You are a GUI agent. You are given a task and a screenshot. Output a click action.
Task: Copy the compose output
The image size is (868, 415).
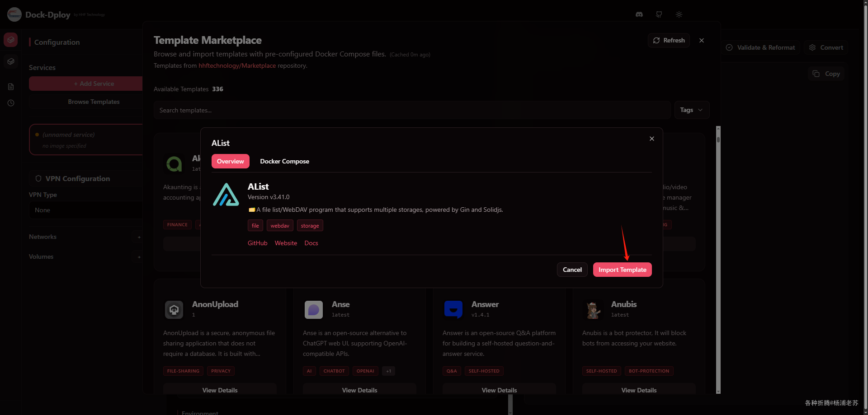tap(826, 74)
